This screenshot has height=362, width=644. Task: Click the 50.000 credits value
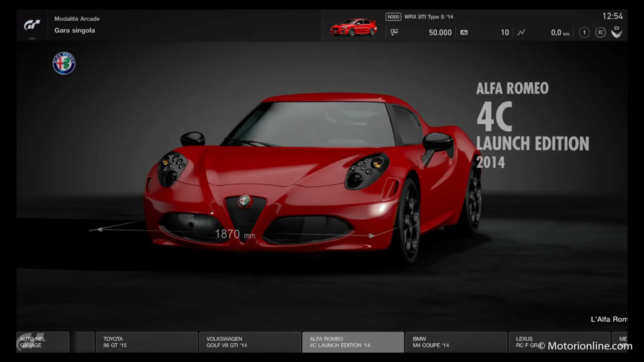pos(440,32)
